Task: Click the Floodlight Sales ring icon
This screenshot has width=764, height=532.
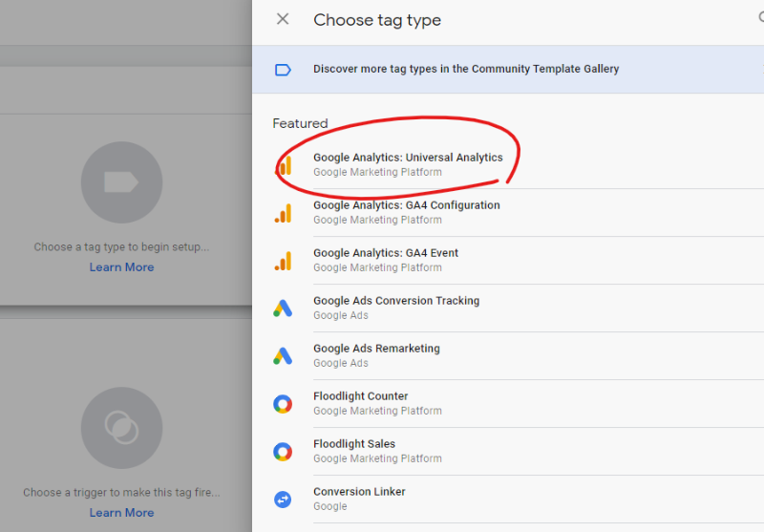Action: click(x=283, y=452)
